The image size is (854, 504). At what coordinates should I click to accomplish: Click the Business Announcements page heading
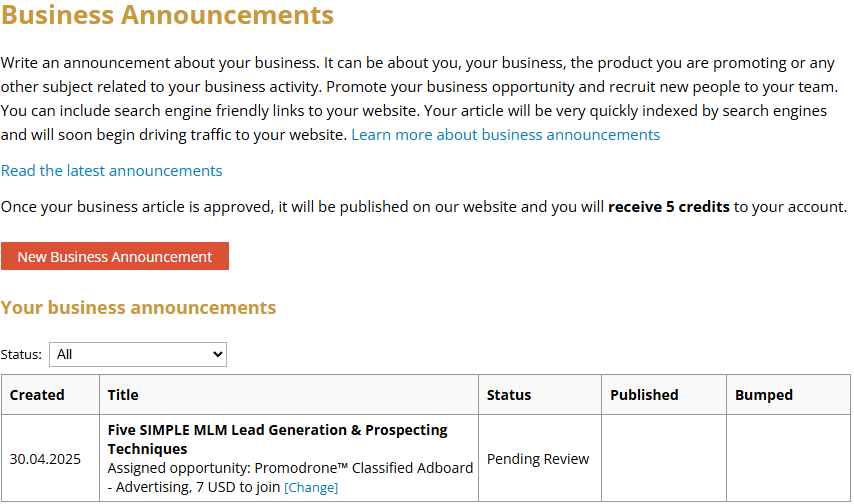click(168, 15)
